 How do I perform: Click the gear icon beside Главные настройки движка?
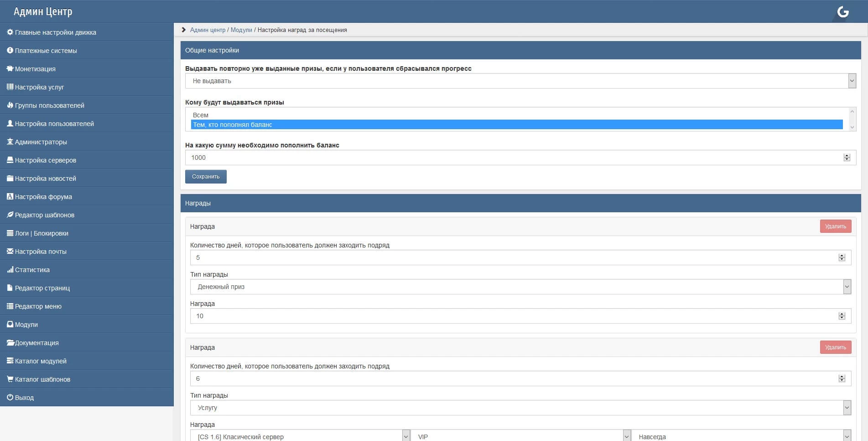tap(10, 32)
